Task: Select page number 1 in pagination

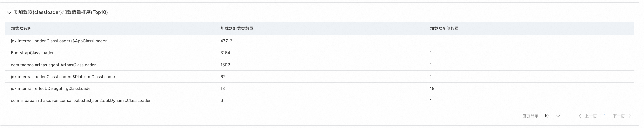Action: tap(605, 116)
